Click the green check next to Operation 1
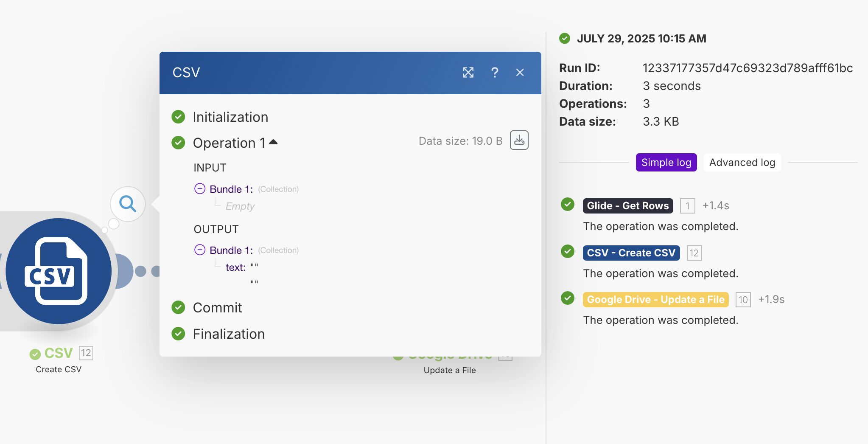Image resolution: width=868 pixels, height=444 pixels. [178, 143]
